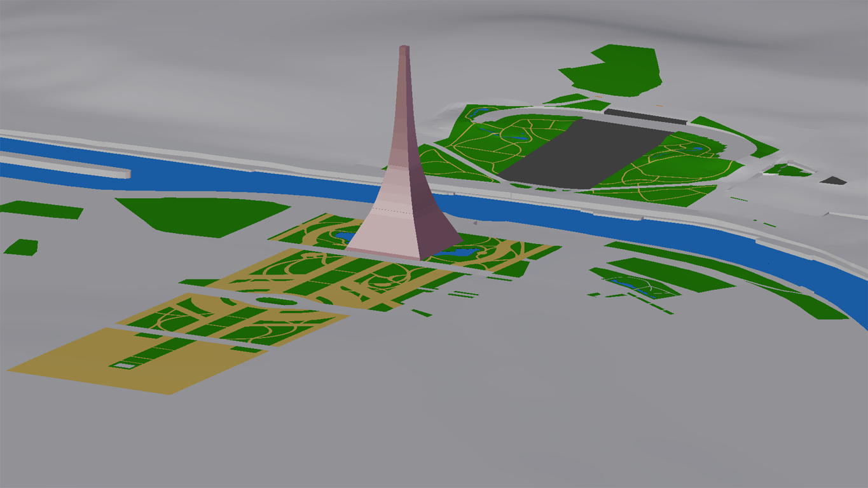Click the gray bar island in the left river
868x488 pixels.
coord(64,165)
